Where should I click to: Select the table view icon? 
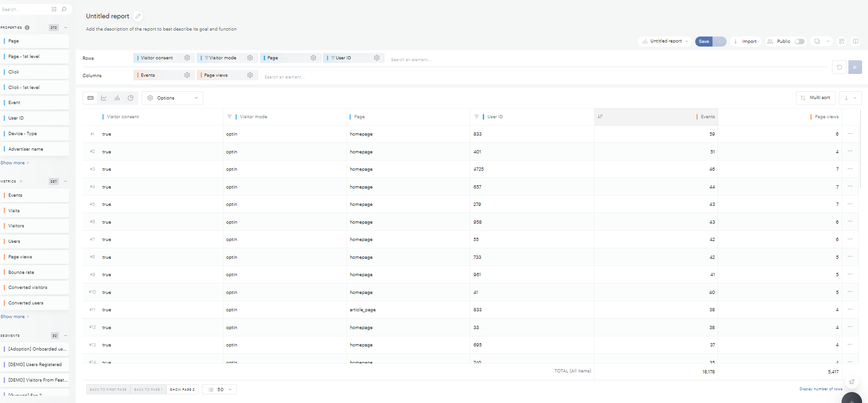(90, 98)
